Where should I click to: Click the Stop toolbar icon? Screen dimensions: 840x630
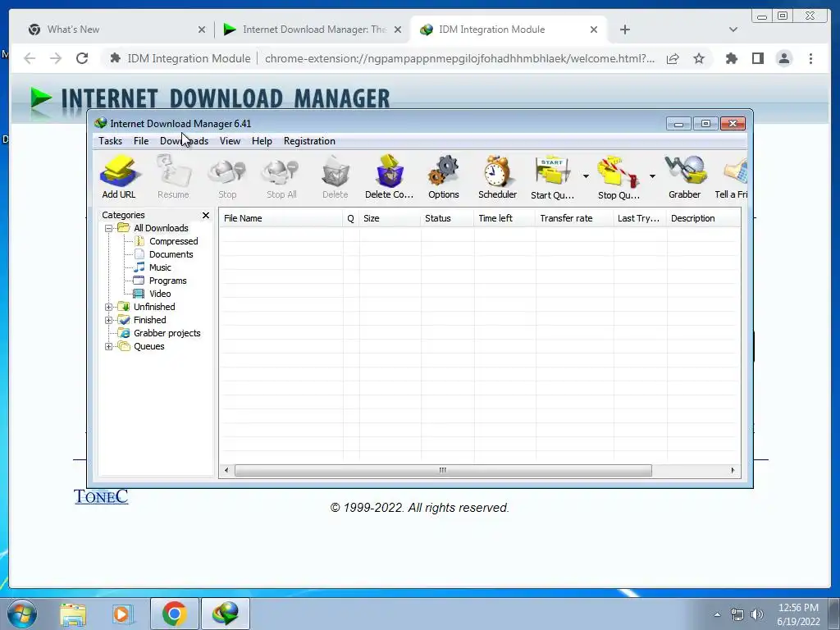pos(227,177)
